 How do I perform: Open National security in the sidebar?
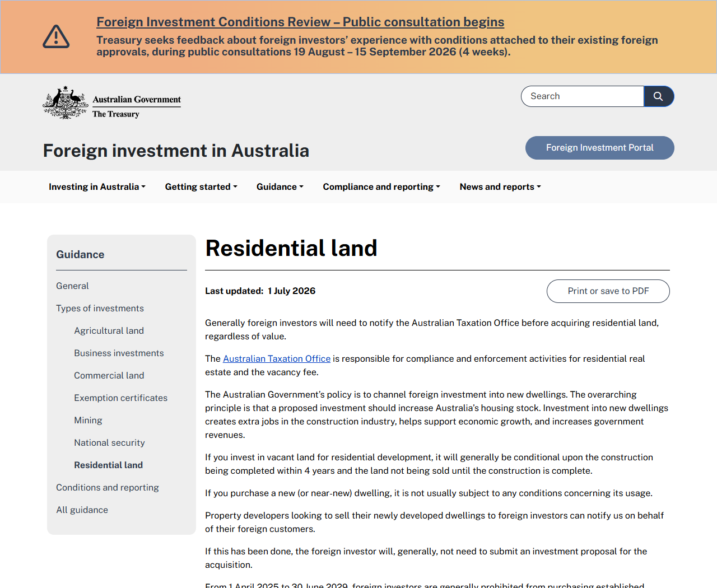[109, 442]
